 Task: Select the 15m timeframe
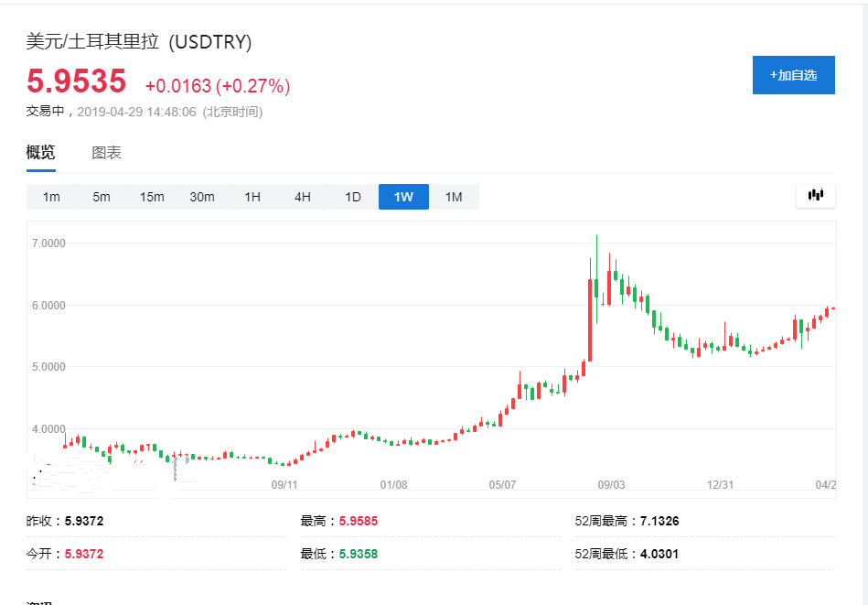point(152,197)
